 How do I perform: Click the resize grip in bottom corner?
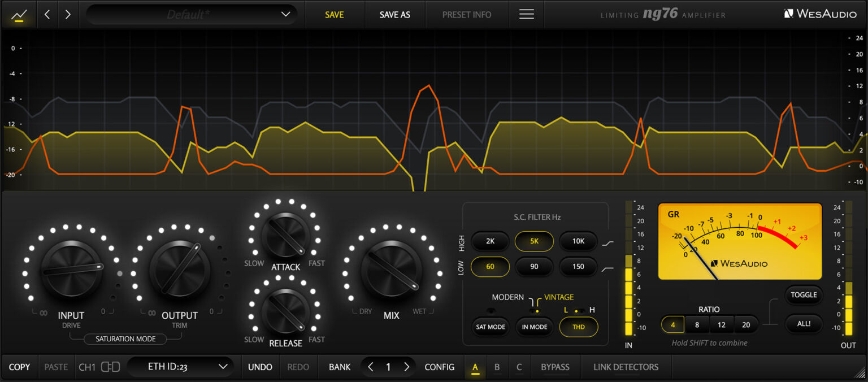[860, 373]
